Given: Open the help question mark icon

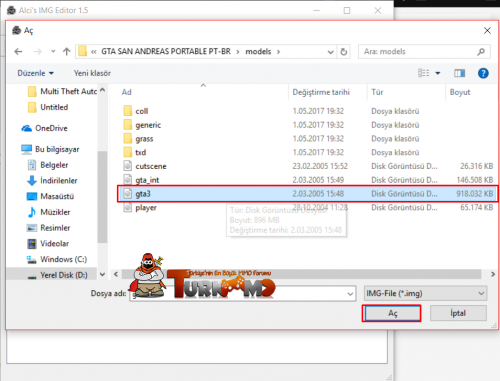Looking at the screenshot, I should pos(483,73).
